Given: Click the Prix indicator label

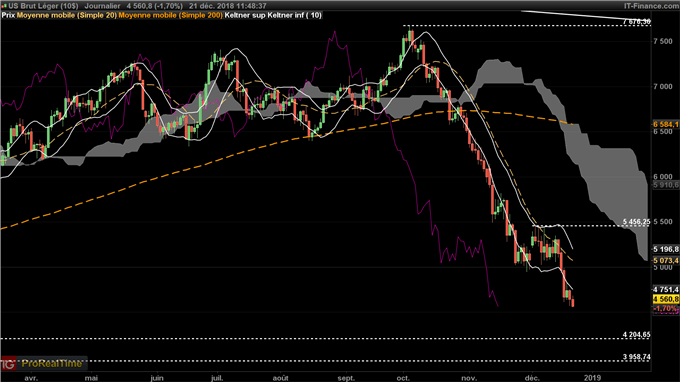Looking at the screenshot, I should pos(8,15).
